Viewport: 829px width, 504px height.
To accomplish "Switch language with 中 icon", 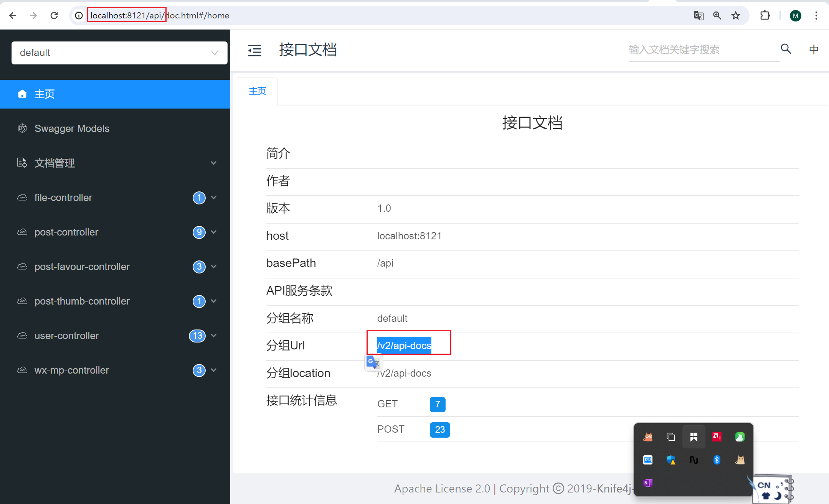I will tap(814, 49).
